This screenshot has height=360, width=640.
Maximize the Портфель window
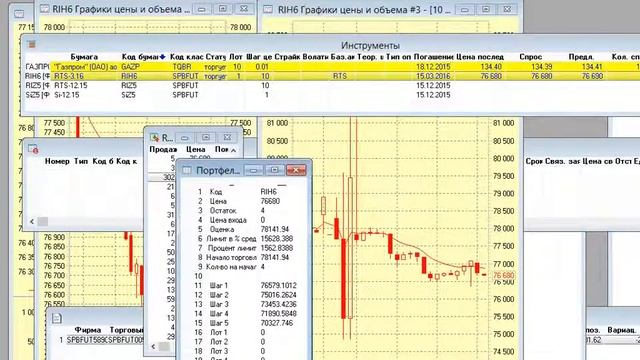(274, 170)
